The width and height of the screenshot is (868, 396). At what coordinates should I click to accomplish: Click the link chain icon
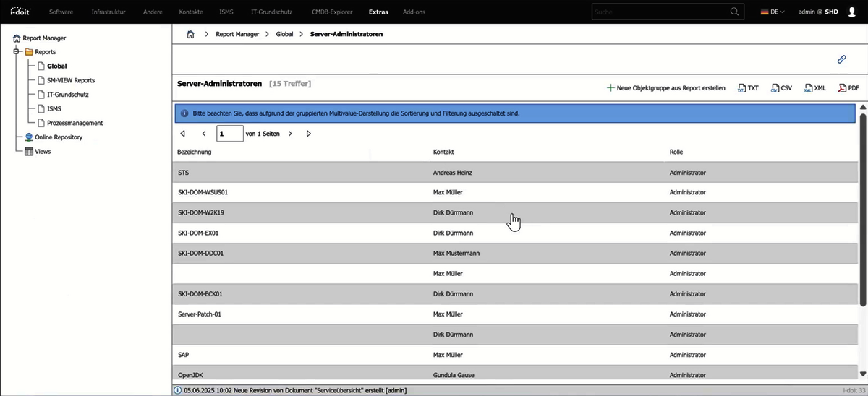(842, 59)
